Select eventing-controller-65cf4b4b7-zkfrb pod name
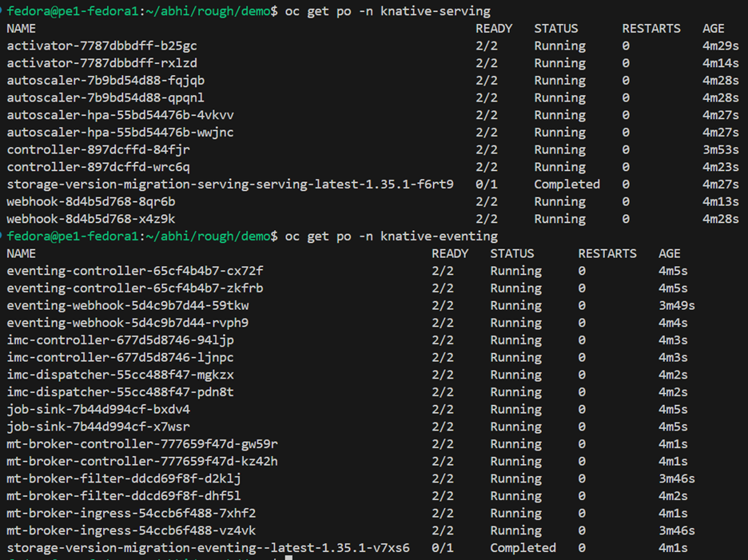 134,288
